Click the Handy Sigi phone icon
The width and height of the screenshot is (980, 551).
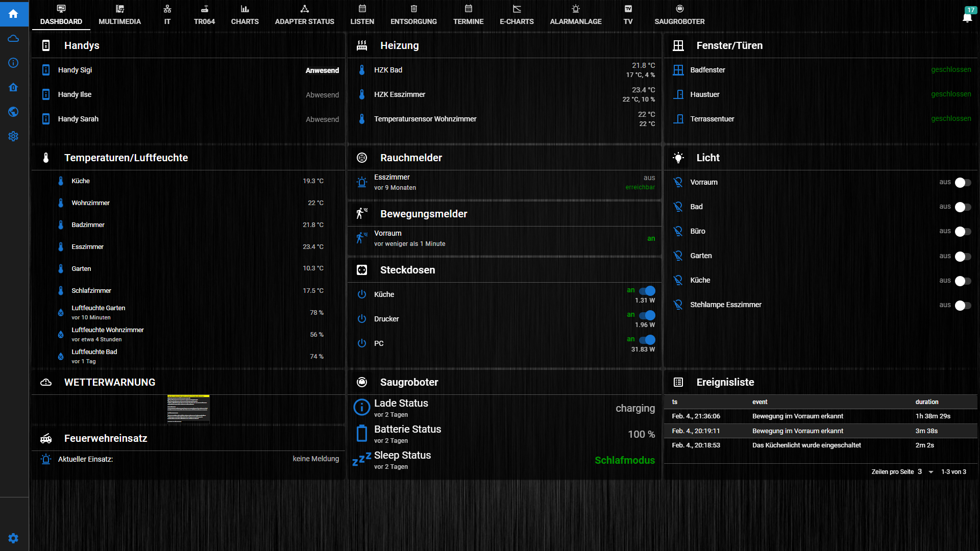pos(46,70)
